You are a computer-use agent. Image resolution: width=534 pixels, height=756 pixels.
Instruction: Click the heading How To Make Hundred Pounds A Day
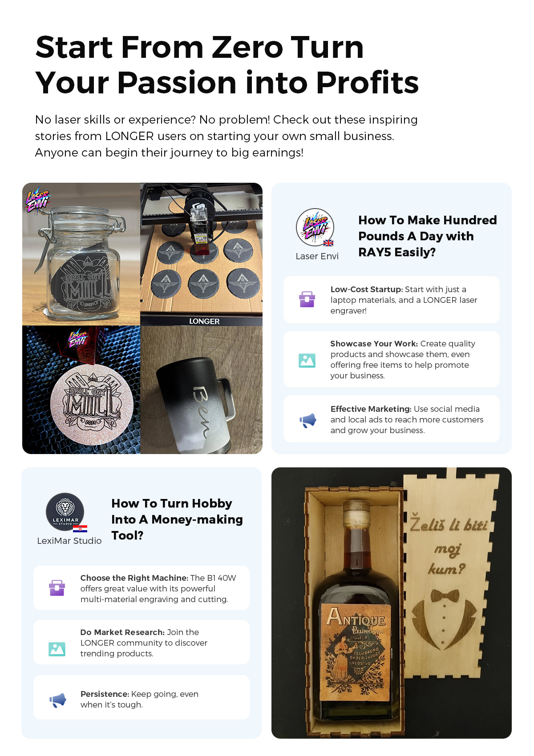pos(427,236)
